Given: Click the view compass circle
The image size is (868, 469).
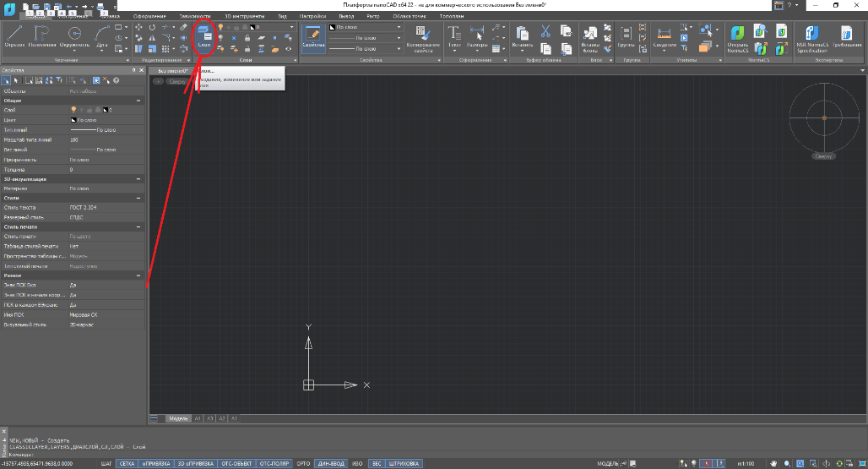Looking at the screenshot, I should (x=824, y=118).
